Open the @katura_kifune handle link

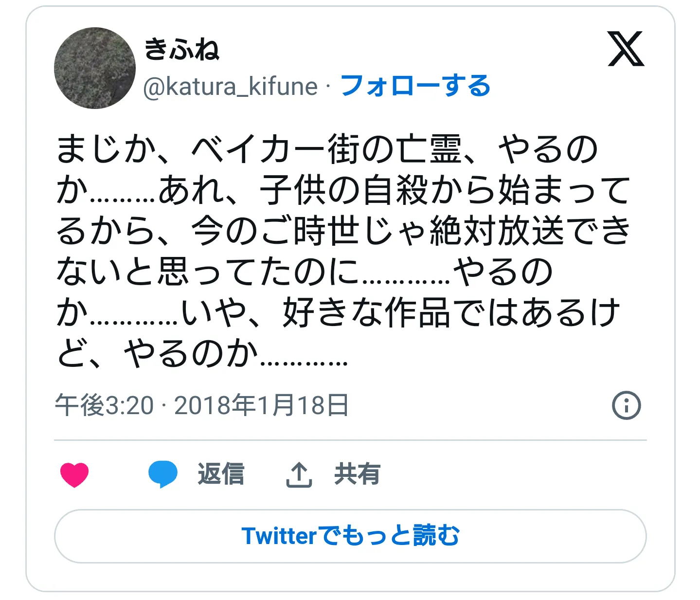pyautogui.click(x=230, y=87)
